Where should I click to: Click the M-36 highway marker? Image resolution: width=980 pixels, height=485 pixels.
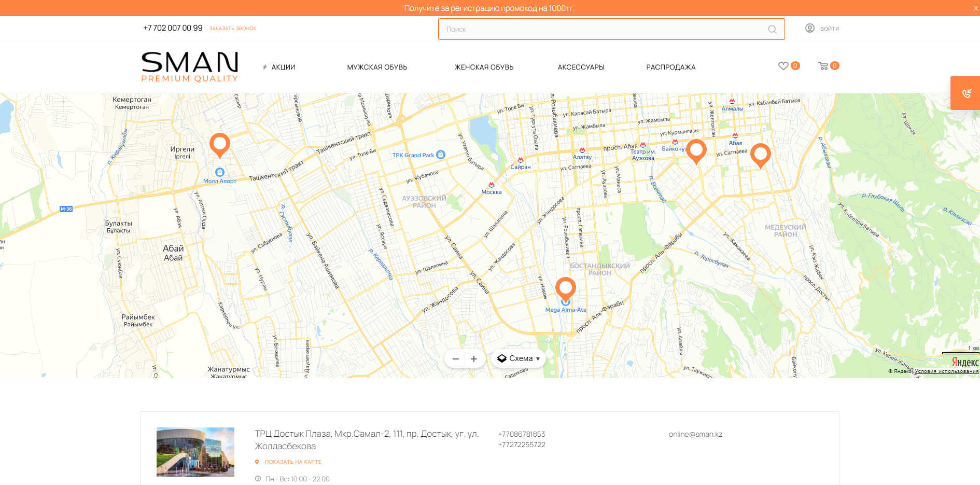tap(66, 209)
